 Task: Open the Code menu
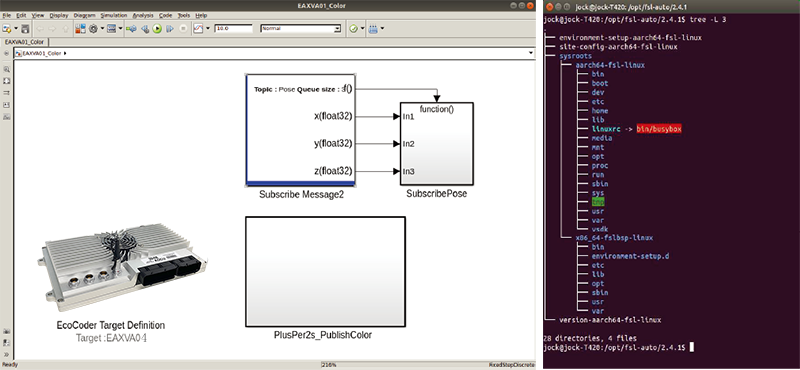tap(165, 15)
